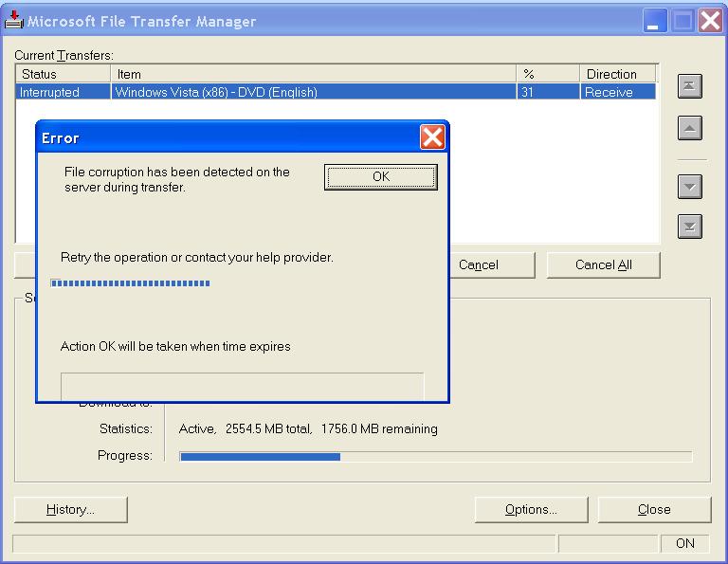Sort transfers by Item column header

click(x=314, y=74)
